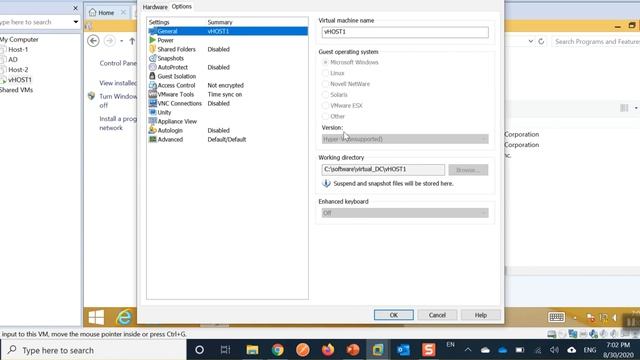This screenshot has width=640, height=360.
Task: Switch to the Options tab
Action: coord(182,7)
